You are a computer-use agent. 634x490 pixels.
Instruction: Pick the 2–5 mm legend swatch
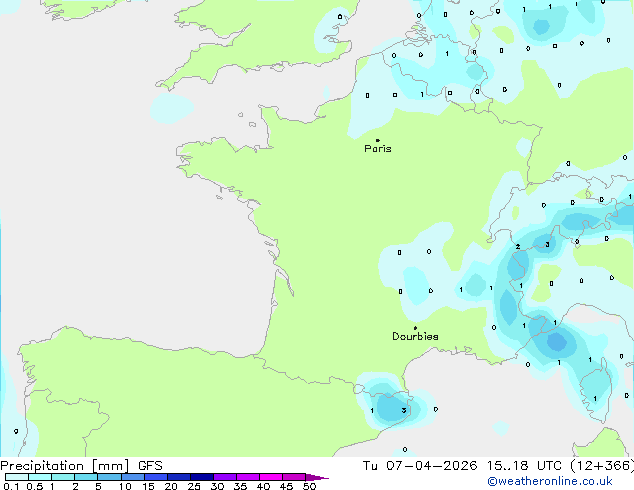tap(86, 477)
